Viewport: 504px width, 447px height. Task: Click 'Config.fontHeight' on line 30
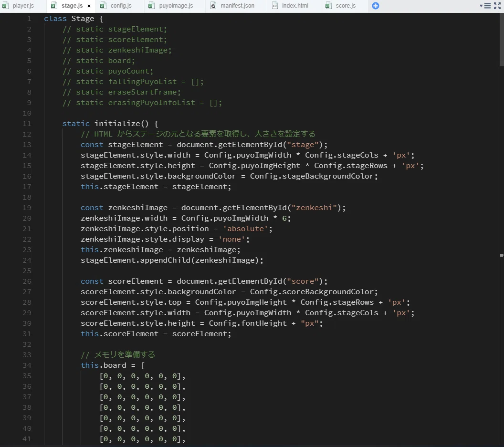pos(248,323)
